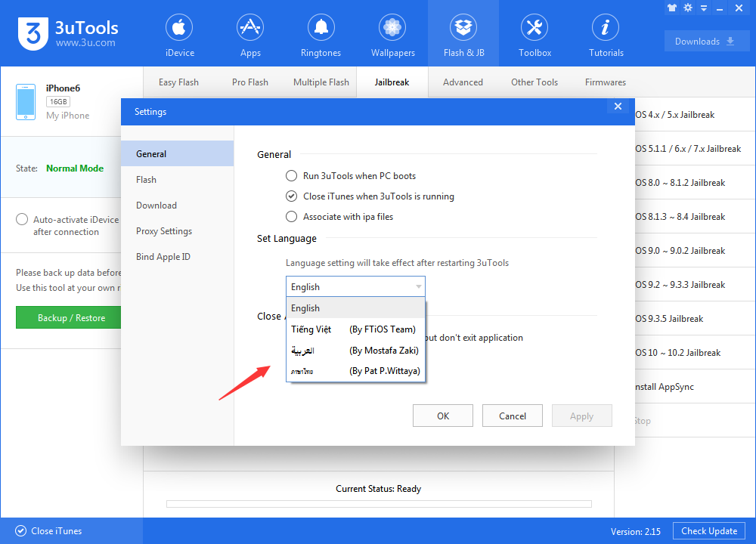The width and height of the screenshot is (756, 544).
Task: Select iOS 9.2 ~ 9.3.3 Jailbreak entry
Action: pyautogui.click(x=694, y=285)
